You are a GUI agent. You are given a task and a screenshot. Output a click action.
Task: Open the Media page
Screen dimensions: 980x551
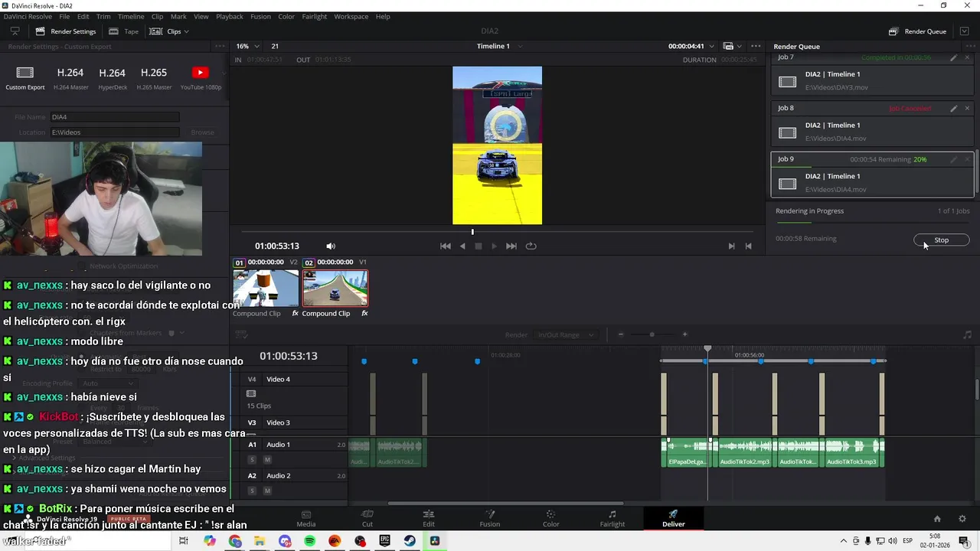tap(306, 518)
